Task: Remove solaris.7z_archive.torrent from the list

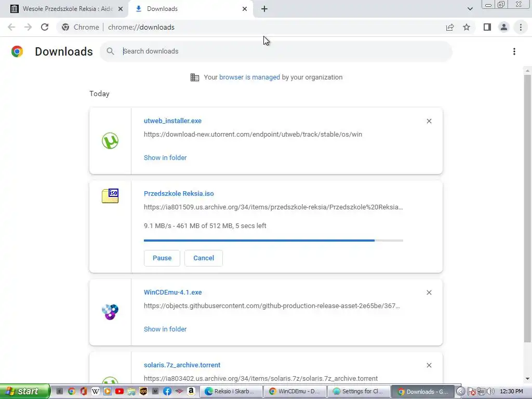Action: pos(429,365)
